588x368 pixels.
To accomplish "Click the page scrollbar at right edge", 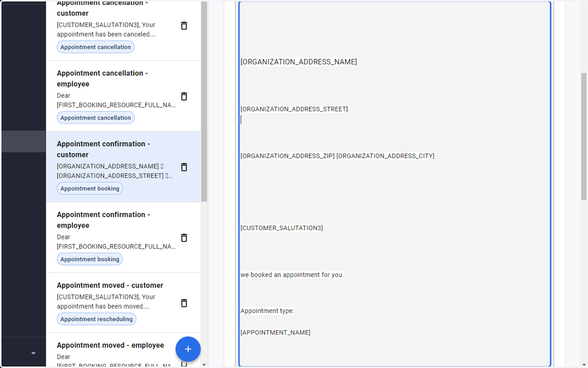I will tap(584, 136).
